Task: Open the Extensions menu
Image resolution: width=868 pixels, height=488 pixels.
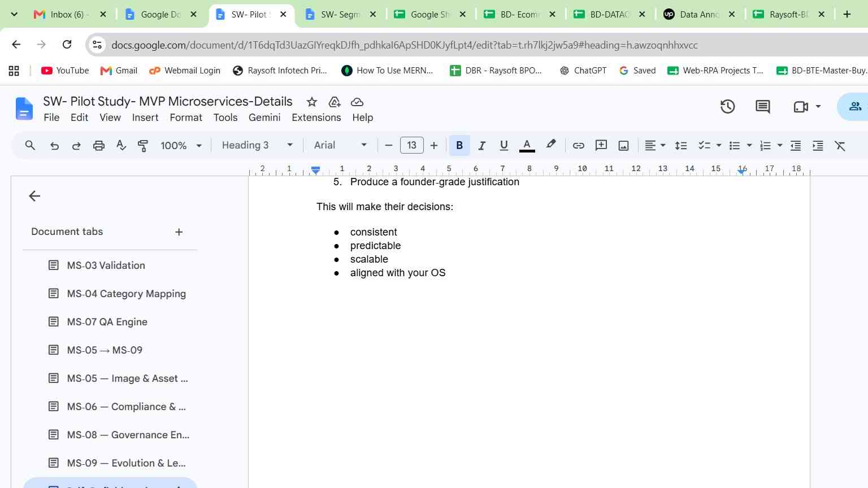Action: [316, 117]
